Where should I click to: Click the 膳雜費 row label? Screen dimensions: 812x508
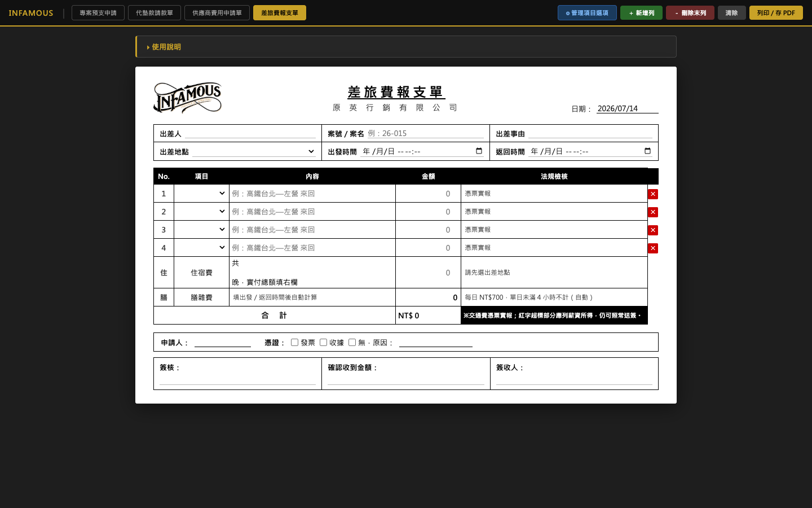[x=201, y=297]
